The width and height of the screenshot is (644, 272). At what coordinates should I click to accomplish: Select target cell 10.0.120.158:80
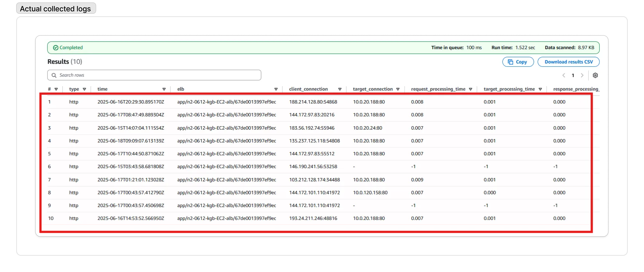click(370, 192)
